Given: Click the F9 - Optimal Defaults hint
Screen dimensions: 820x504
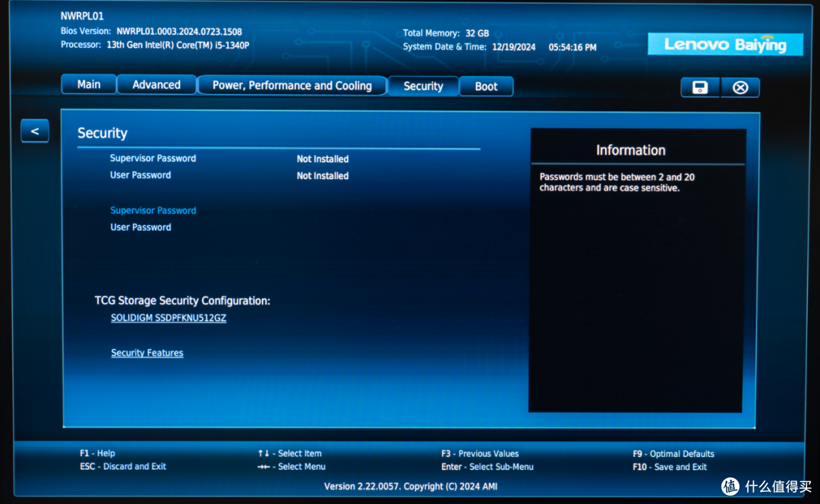Looking at the screenshot, I should click(673, 454).
